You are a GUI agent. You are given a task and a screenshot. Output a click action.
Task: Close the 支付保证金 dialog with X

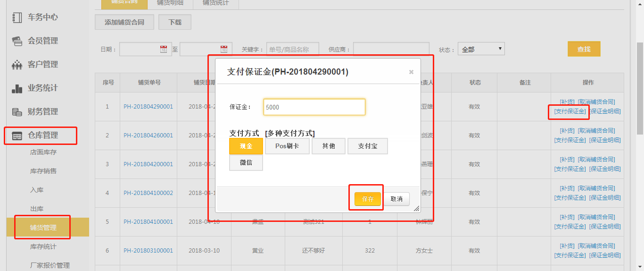(411, 72)
